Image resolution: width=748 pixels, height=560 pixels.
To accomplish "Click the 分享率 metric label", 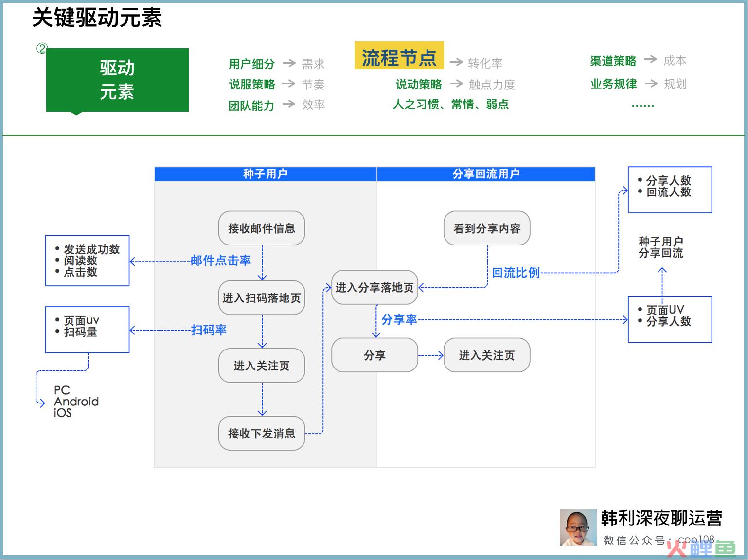I will (x=399, y=319).
